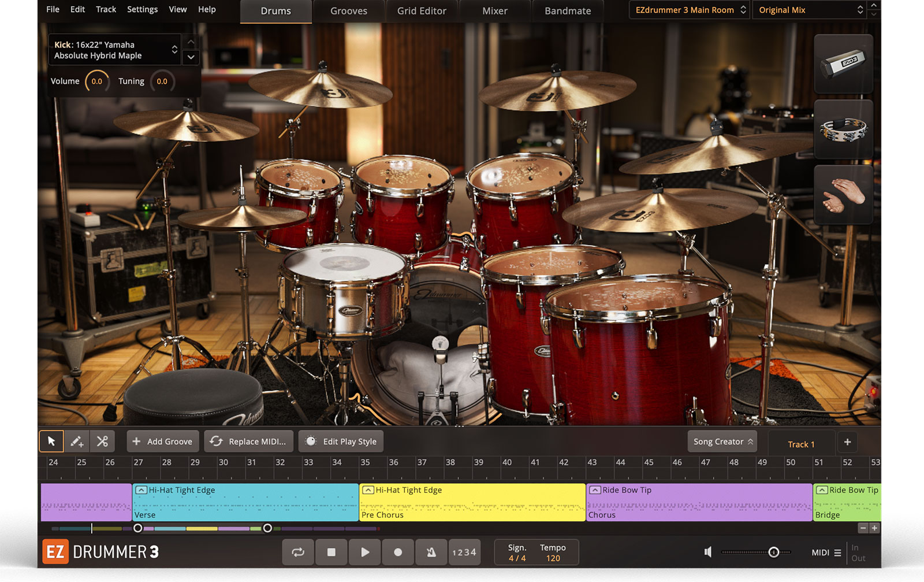
Task: Toggle loop playback button
Action: coord(298,552)
